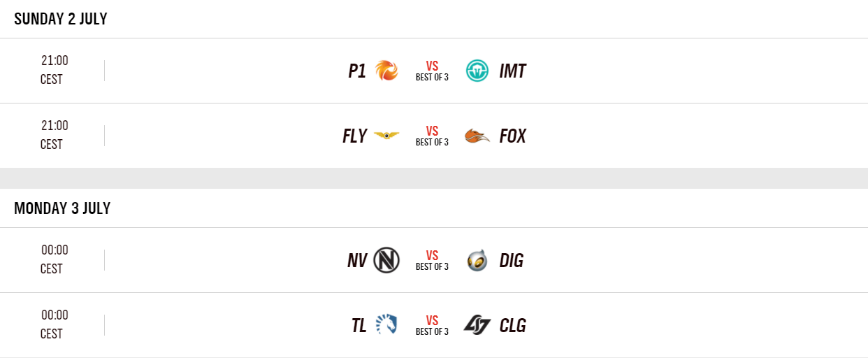Select the FOX team name
Image resolution: width=868 pixels, height=358 pixels.
click(x=512, y=136)
